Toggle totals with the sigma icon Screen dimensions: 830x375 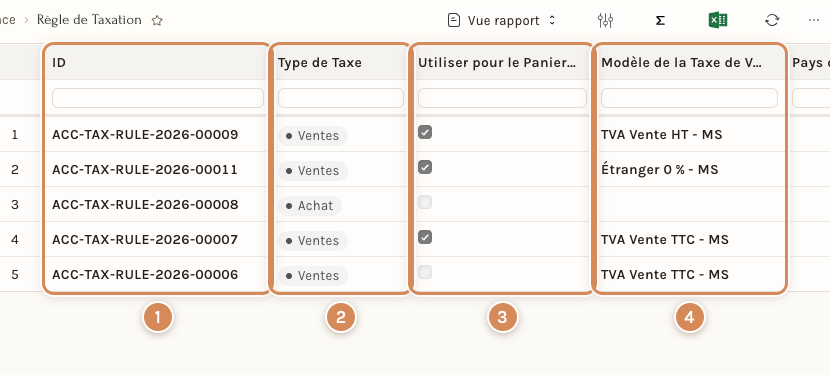coord(660,21)
